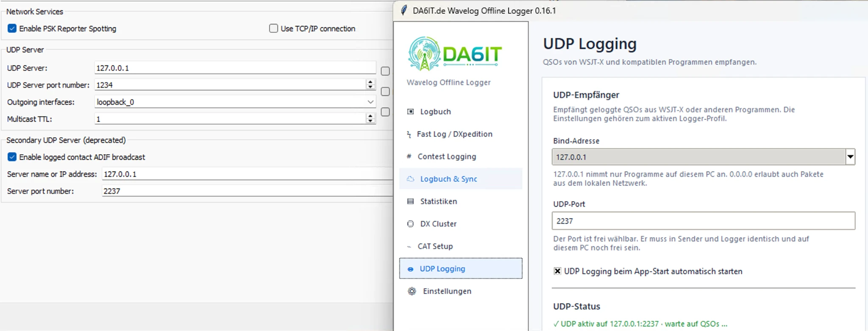Click Secondary UDP Server (deprecated) group label

point(66,140)
